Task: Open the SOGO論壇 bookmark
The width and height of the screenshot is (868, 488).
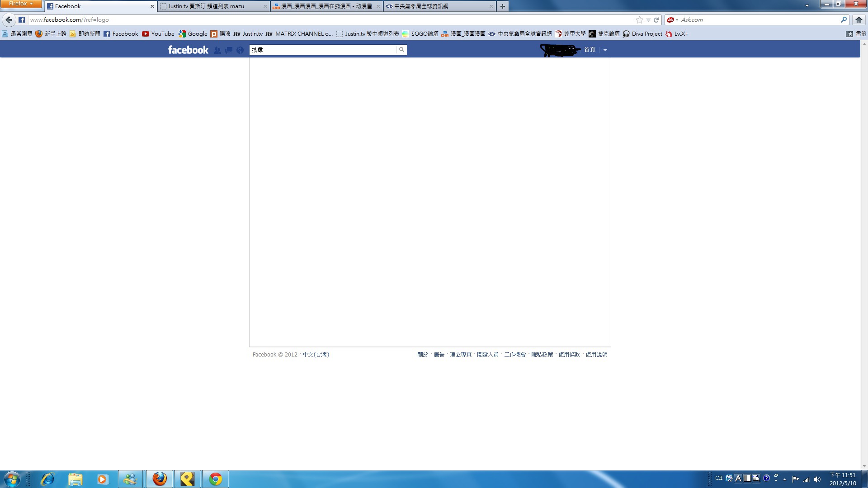Action: (420, 34)
